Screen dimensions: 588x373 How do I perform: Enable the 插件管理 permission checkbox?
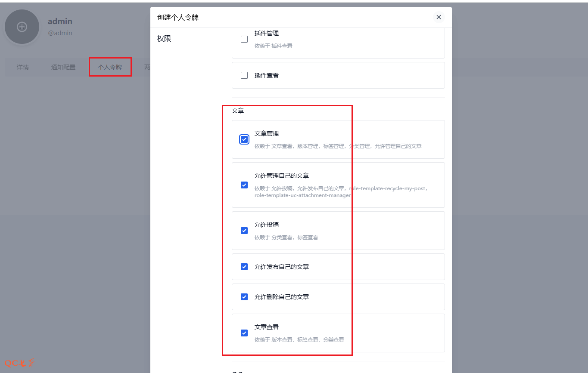244,39
